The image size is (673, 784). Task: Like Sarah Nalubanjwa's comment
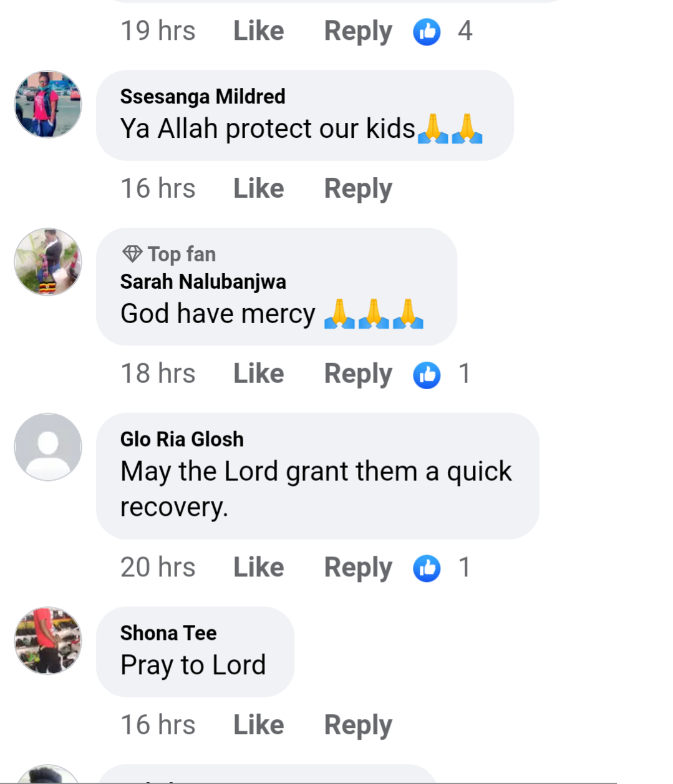(x=258, y=374)
